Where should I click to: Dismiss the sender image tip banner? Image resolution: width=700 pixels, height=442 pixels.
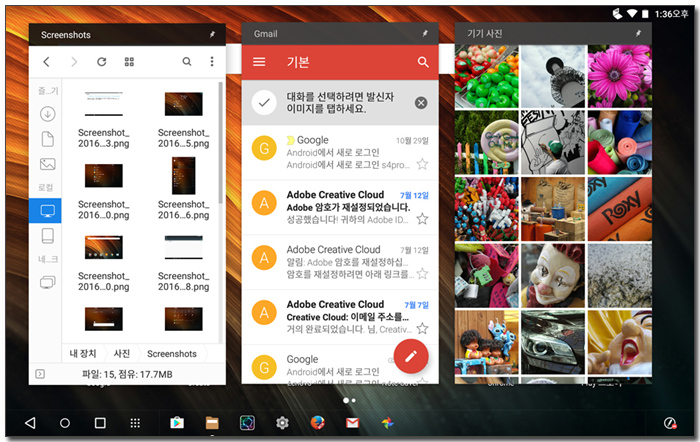coord(421,103)
